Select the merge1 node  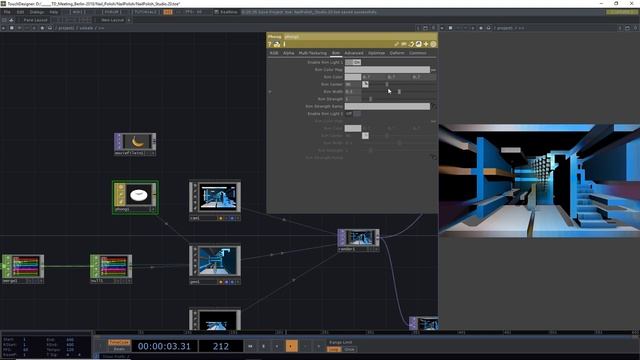[x=23, y=269]
